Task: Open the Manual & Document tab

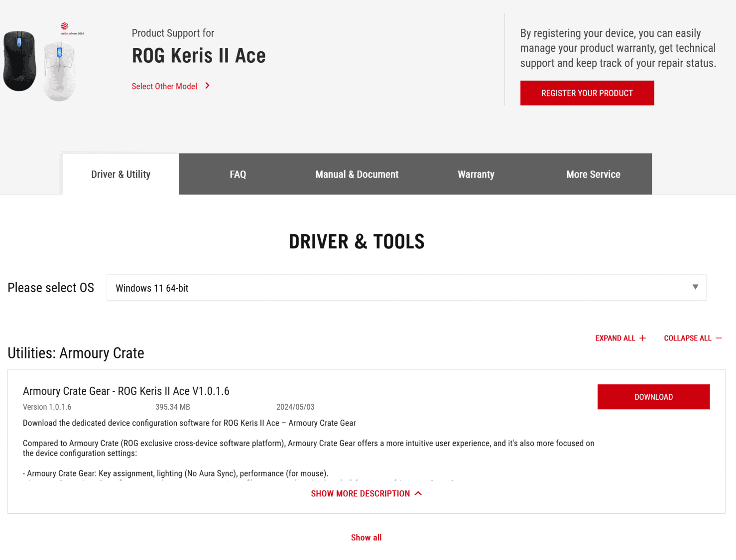Action: [357, 174]
